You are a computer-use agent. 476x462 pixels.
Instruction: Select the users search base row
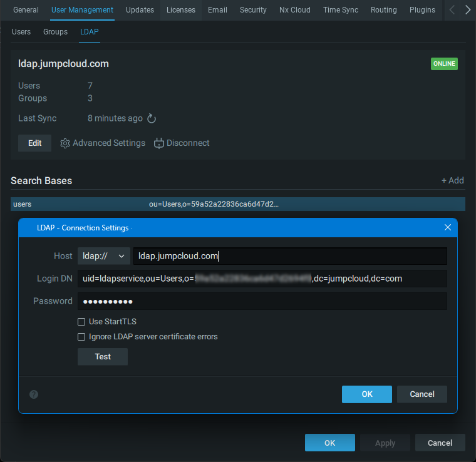(238, 204)
